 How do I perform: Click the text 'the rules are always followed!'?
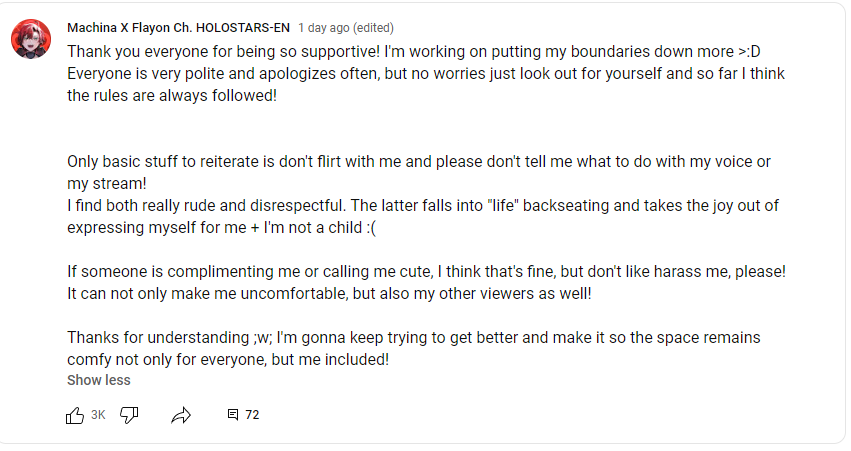tap(172, 96)
